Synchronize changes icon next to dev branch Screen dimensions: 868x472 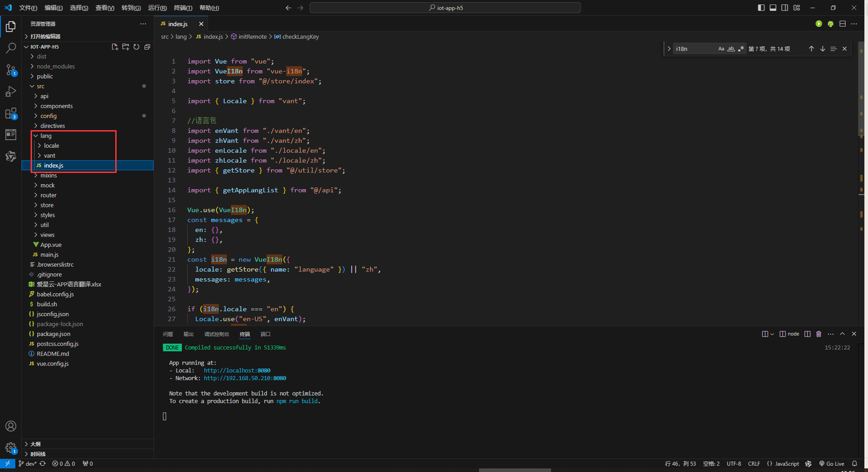[43, 463]
